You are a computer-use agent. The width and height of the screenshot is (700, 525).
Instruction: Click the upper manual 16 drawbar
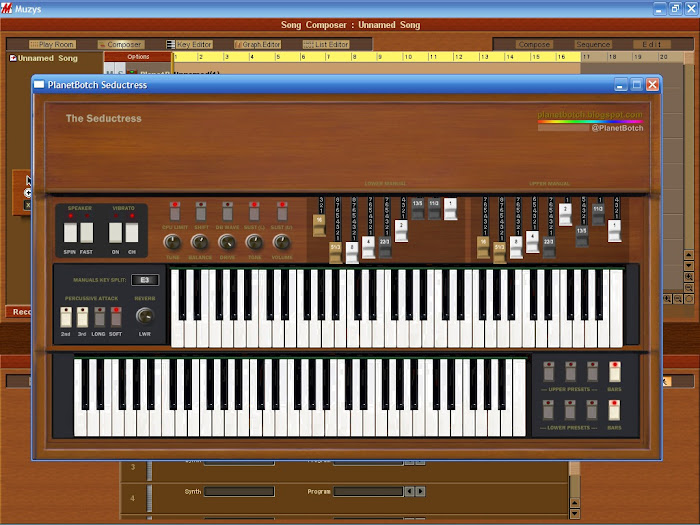[483, 247]
